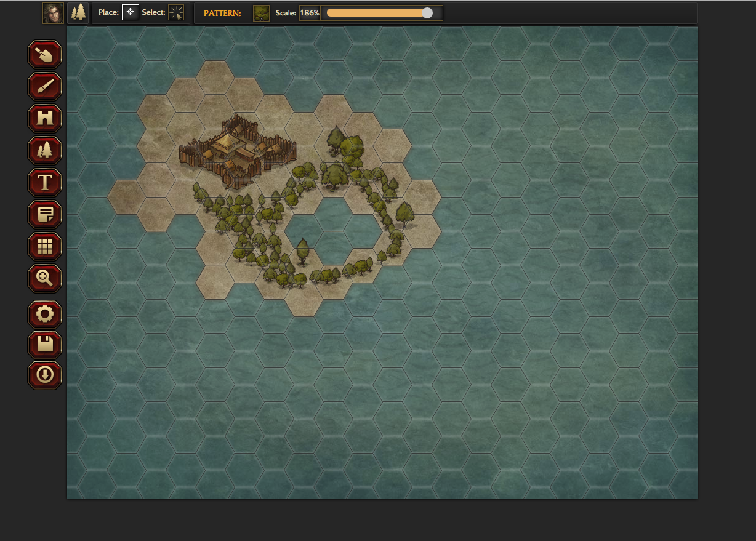Click the pine trees icon in top bar
Screen dimensions: 756x541
(x=78, y=13)
